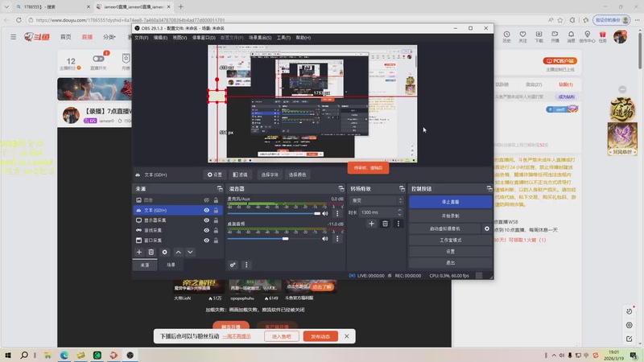The width and height of the screenshot is (644, 362).
Task: Hide the 文本 (GDI+) source
Action: (x=206, y=210)
